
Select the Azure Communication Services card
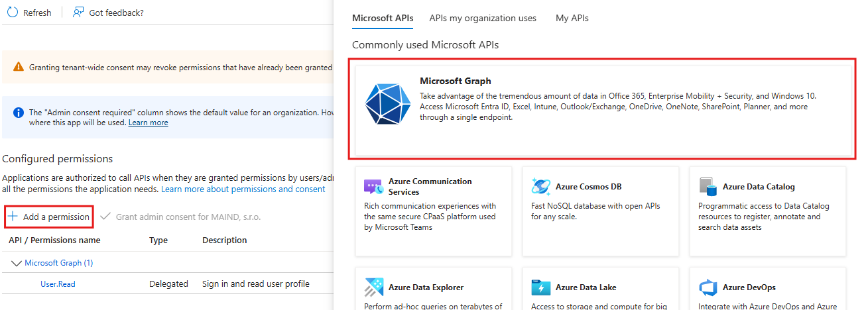(x=434, y=211)
